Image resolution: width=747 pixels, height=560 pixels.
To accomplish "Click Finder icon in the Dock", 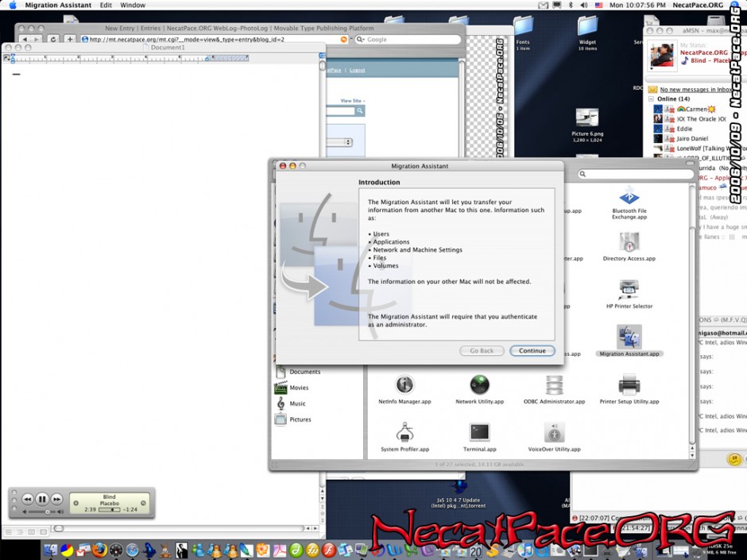I will pyautogui.click(x=51, y=550).
